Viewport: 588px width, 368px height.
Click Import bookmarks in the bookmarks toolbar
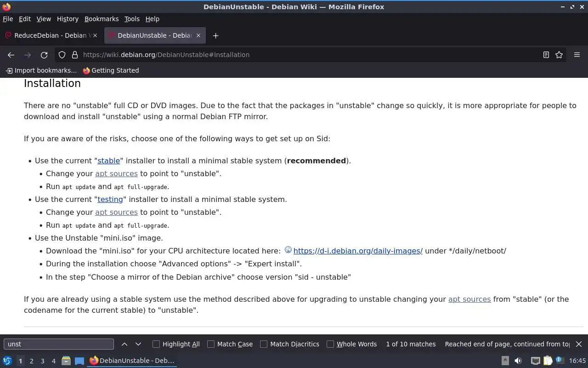pos(41,70)
